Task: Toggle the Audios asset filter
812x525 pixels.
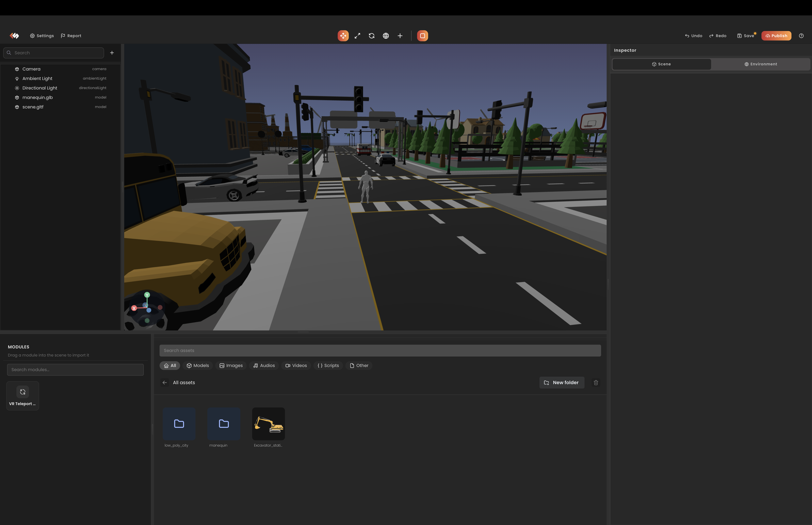Action: 264,365
